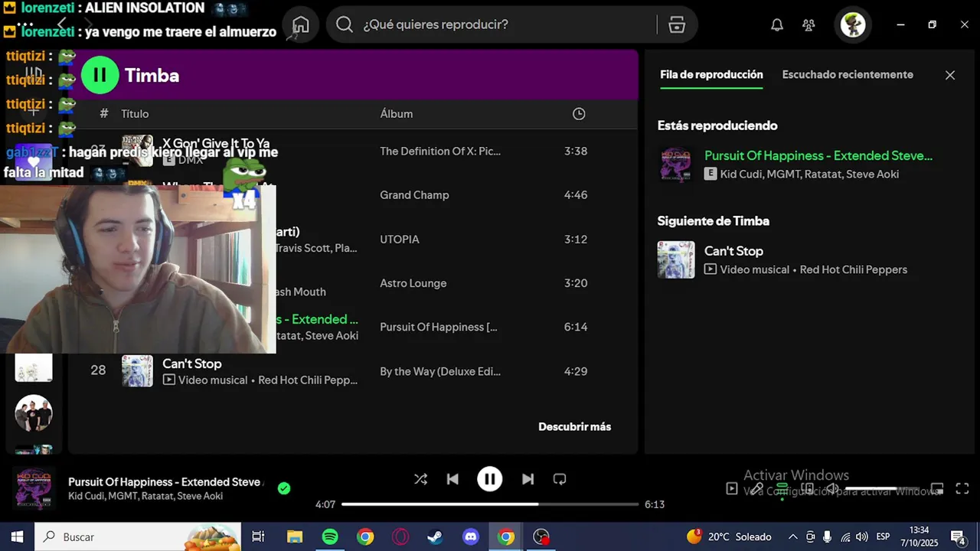
Task: Seek on the song progress bar
Action: tap(490, 504)
